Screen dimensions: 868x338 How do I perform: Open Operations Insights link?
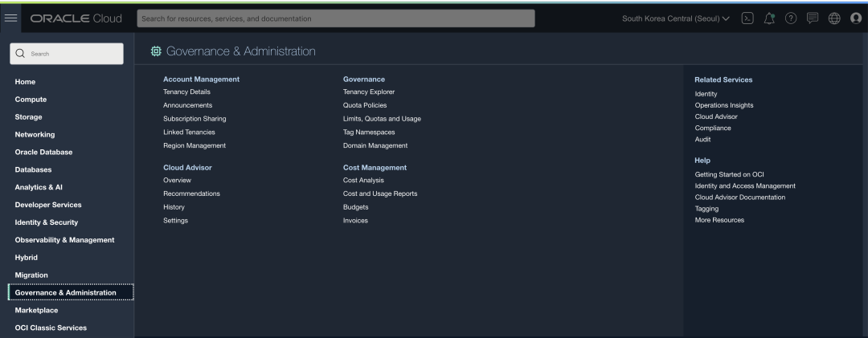pos(724,105)
